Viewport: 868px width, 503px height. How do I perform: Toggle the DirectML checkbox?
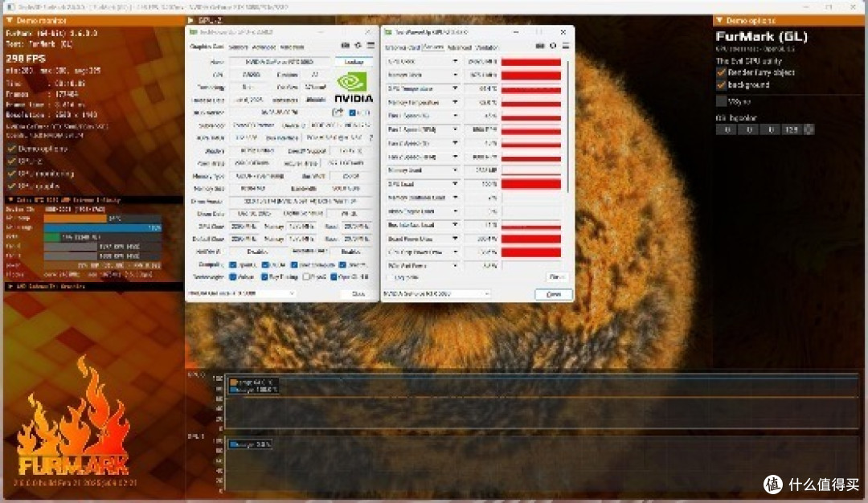[x=342, y=264]
